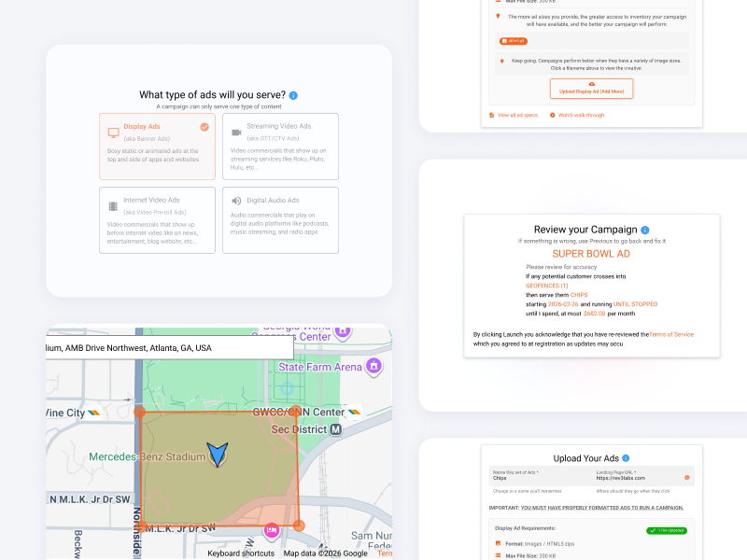Click the Upload Display Ad (Add More) button
Image resolution: width=747 pixels, height=560 pixels.
(591, 89)
